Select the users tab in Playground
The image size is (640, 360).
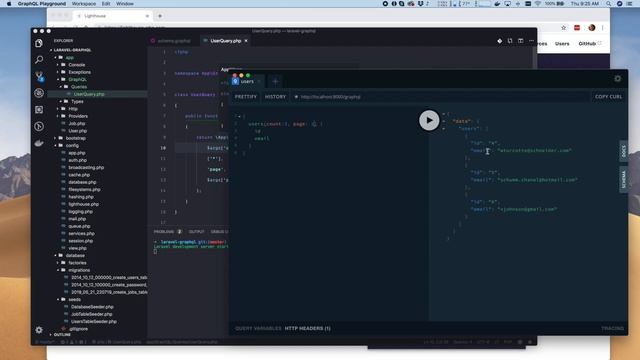click(x=247, y=81)
